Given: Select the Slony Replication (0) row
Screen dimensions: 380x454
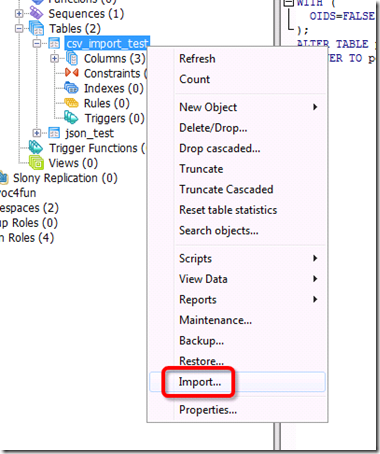Looking at the screenshot, I should point(65,178).
